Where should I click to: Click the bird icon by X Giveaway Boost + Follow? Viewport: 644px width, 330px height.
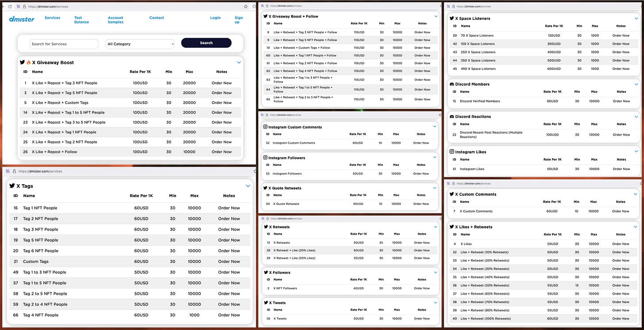(x=265, y=16)
